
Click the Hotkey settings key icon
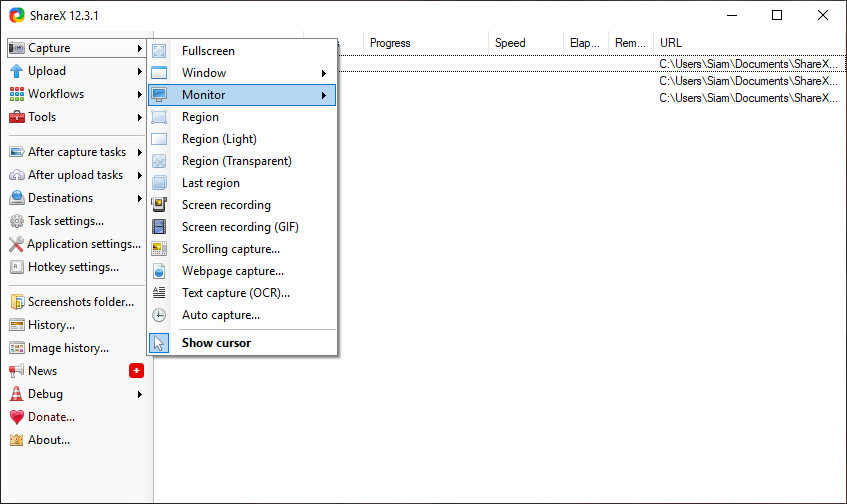coord(17,267)
